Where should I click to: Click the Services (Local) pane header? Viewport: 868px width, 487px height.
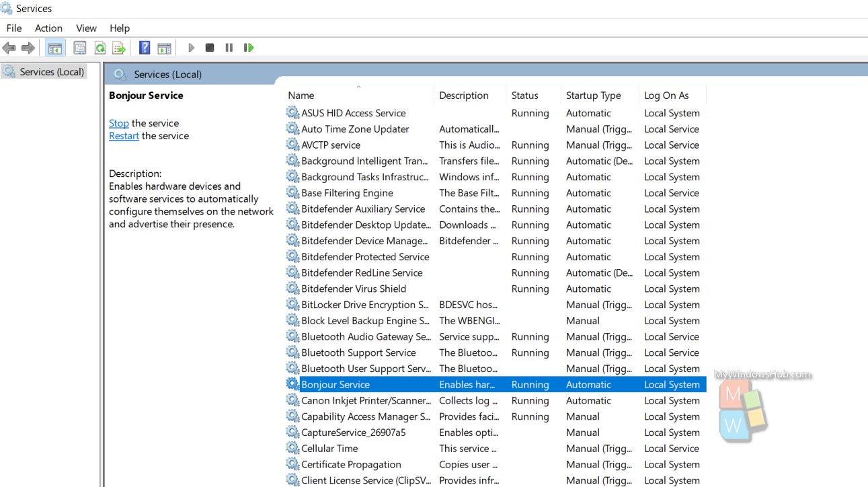[x=167, y=74]
